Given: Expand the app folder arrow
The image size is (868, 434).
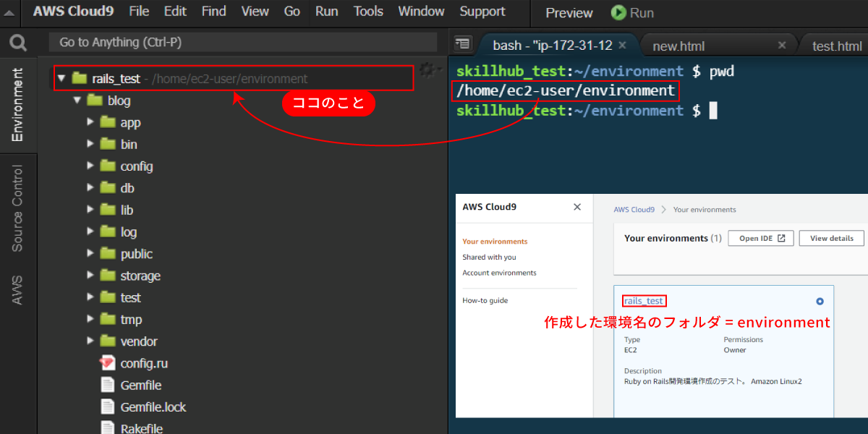Looking at the screenshot, I should point(90,122).
